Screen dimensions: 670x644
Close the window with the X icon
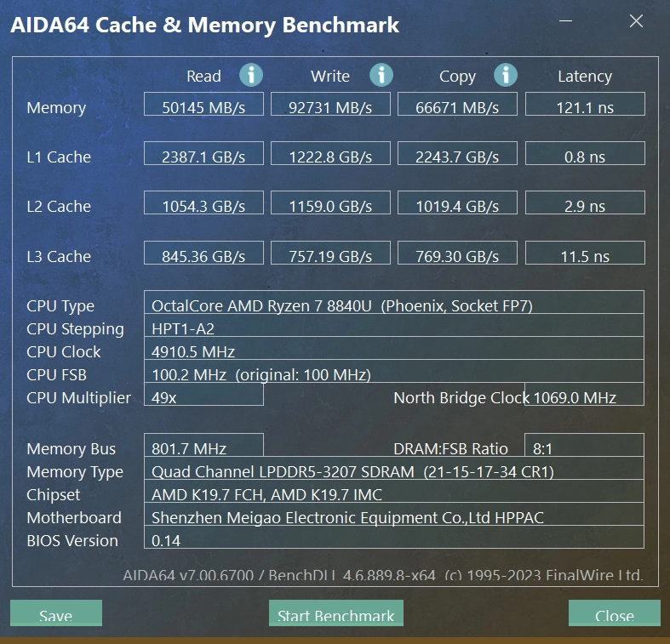pyautogui.click(x=636, y=21)
